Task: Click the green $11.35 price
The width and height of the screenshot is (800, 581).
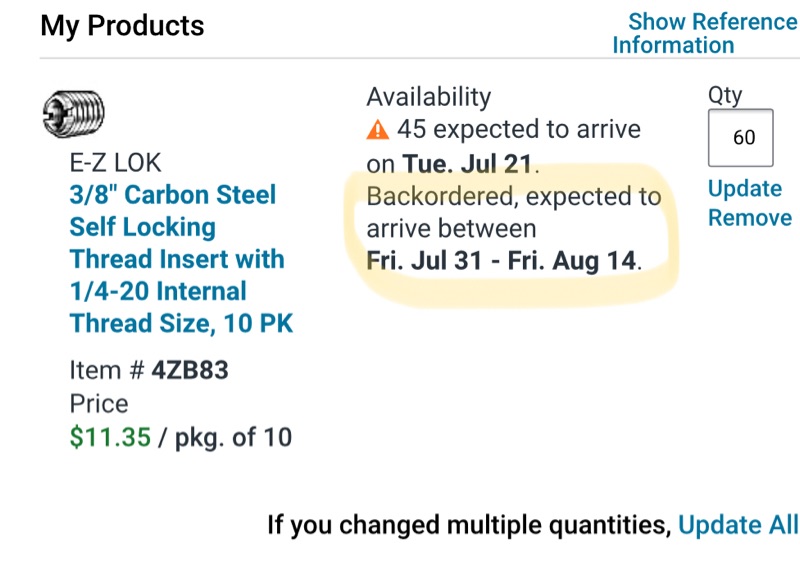Action: [110, 437]
